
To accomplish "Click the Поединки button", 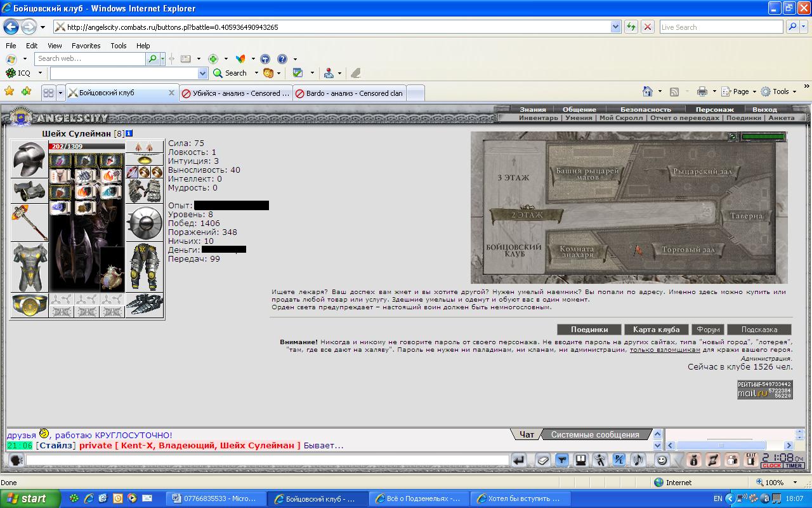I will click(589, 330).
